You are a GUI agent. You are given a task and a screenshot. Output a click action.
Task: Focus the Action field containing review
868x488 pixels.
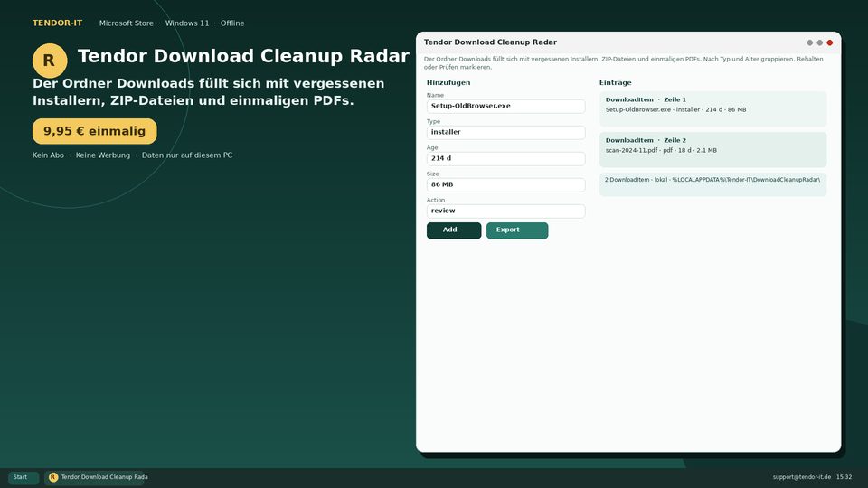point(506,211)
